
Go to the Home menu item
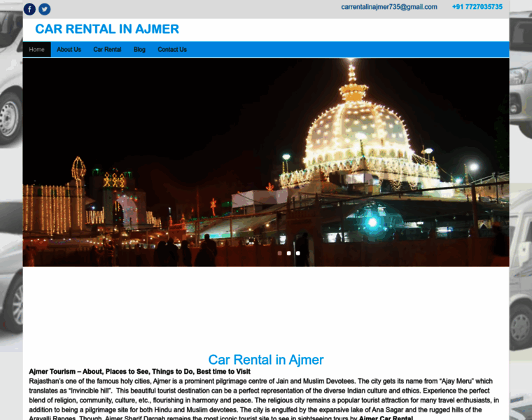36,50
